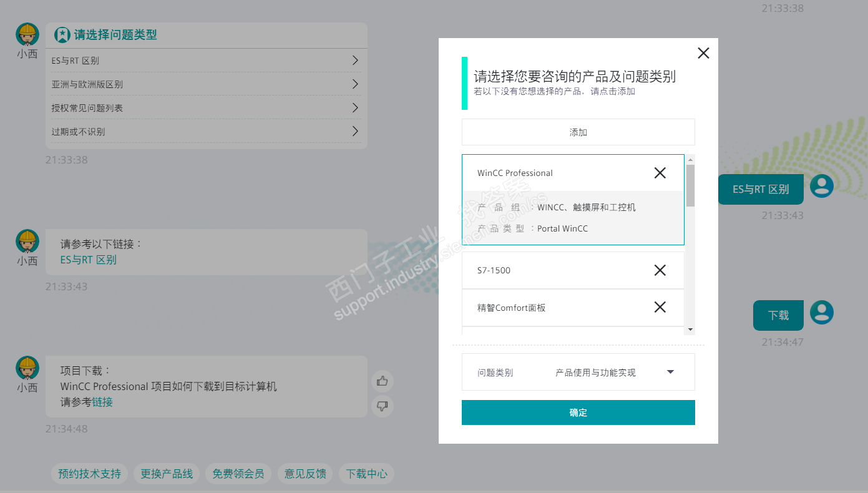Remove WinCC Professional from the product list
Viewport: 868px width, 493px height.
click(660, 173)
